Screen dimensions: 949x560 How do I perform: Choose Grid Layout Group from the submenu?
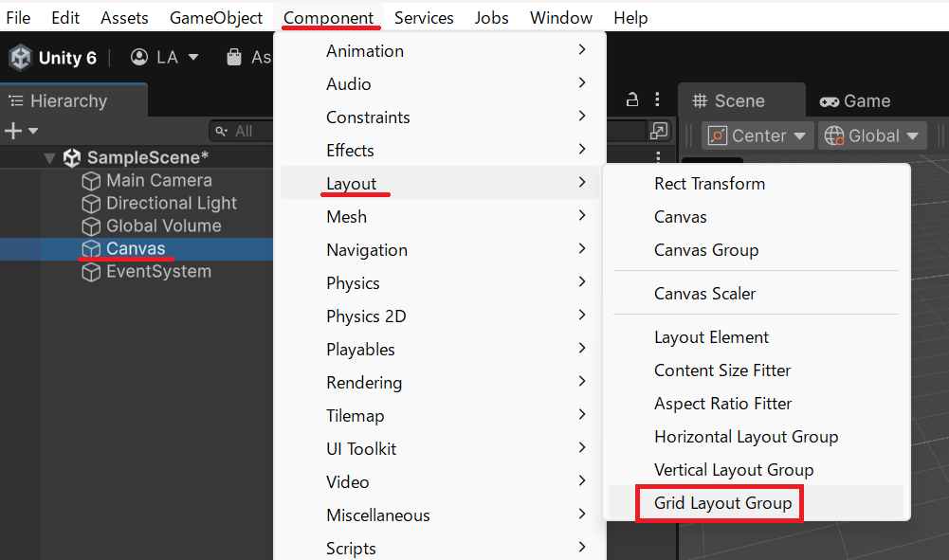point(722,503)
